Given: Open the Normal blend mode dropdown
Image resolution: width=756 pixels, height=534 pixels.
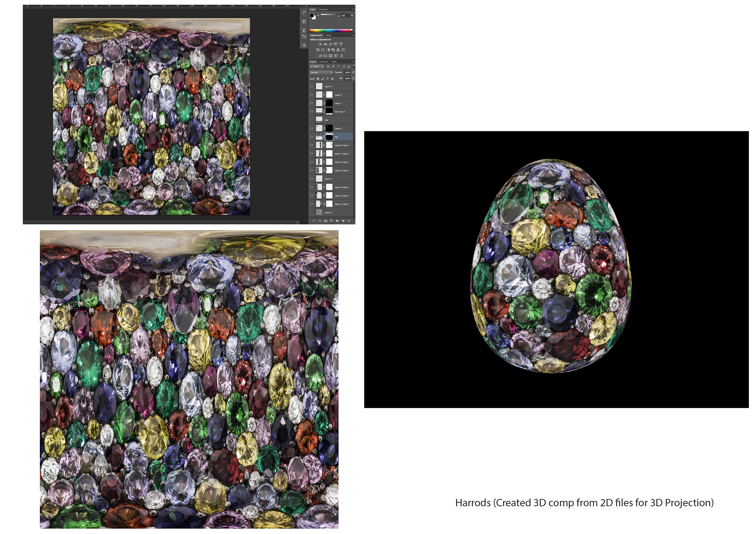Looking at the screenshot, I should (321, 72).
